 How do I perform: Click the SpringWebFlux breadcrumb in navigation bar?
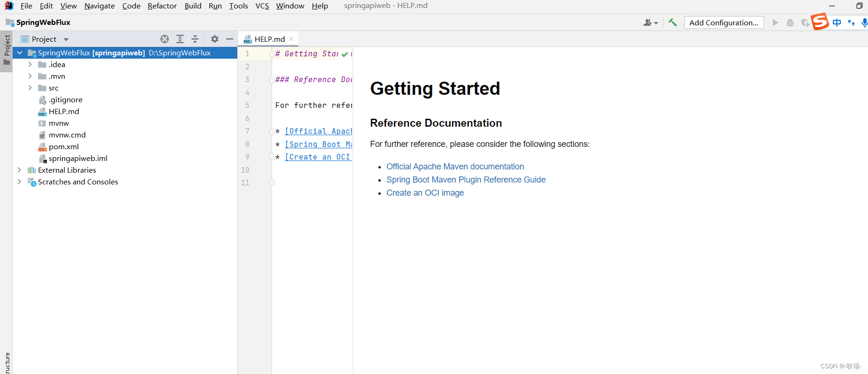(x=38, y=23)
